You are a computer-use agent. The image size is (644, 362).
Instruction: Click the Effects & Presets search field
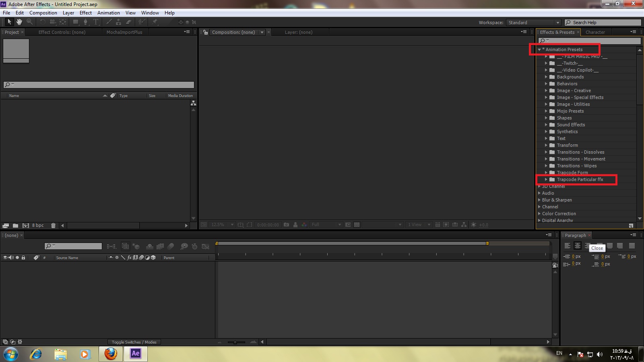click(x=589, y=41)
